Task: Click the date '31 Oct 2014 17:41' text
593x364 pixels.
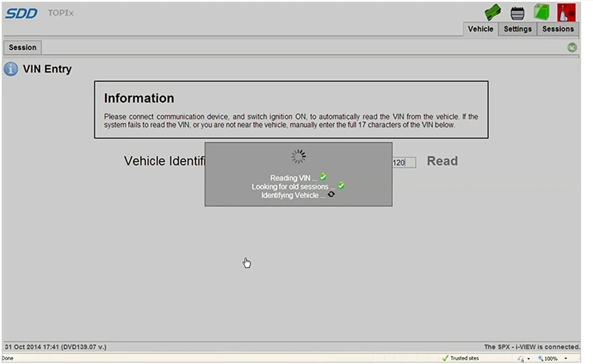Action: tap(32, 347)
